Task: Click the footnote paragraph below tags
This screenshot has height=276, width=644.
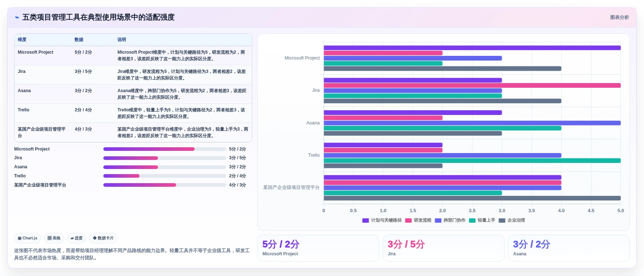Action: click(x=132, y=254)
